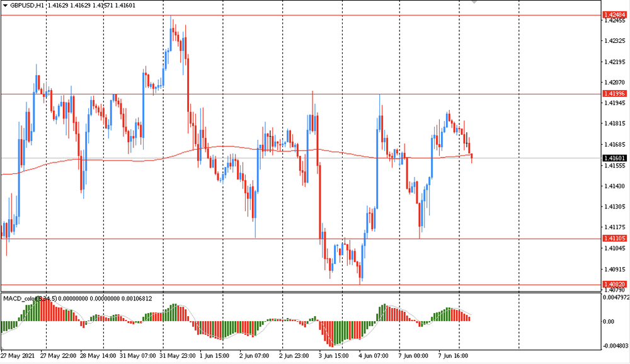
Task: Click the 4 Jun 07:00 time label
Action: pos(374,356)
